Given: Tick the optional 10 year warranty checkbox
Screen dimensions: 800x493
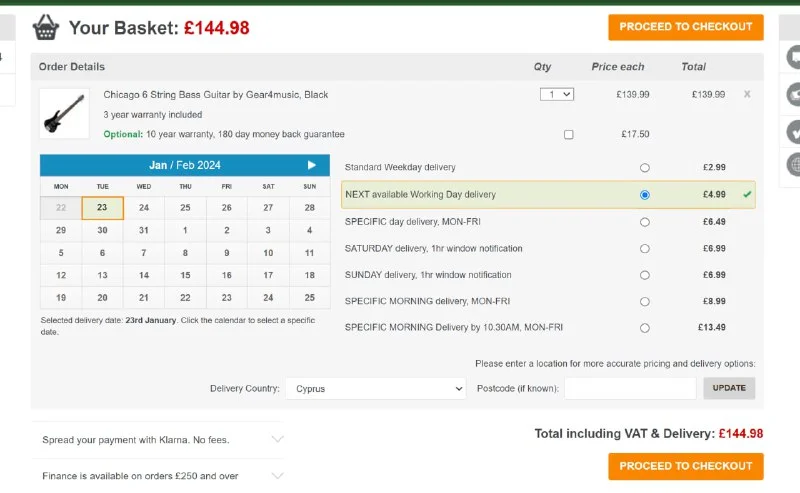Looking at the screenshot, I should (x=569, y=134).
